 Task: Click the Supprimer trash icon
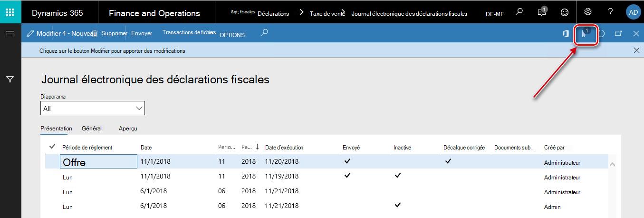click(95, 34)
